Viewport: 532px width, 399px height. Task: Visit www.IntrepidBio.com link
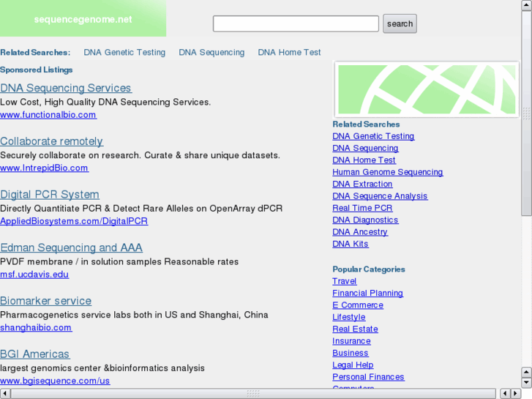pyautogui.click(x=44, y=168)
